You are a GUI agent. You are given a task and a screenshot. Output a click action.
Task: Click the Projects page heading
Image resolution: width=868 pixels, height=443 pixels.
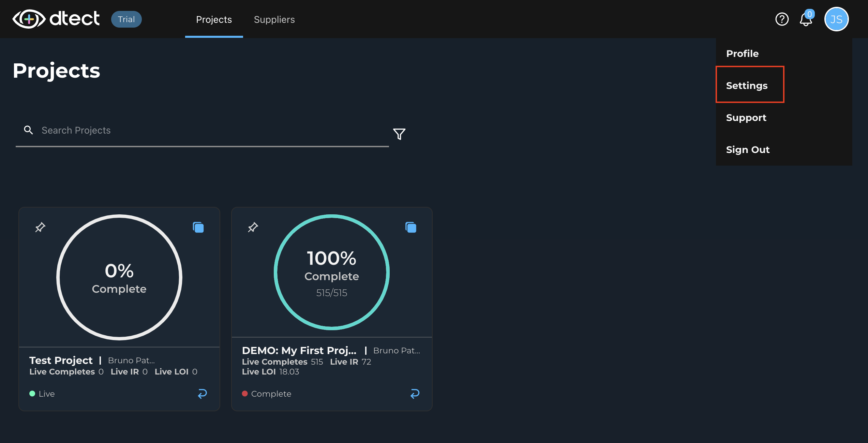point(56,71)
